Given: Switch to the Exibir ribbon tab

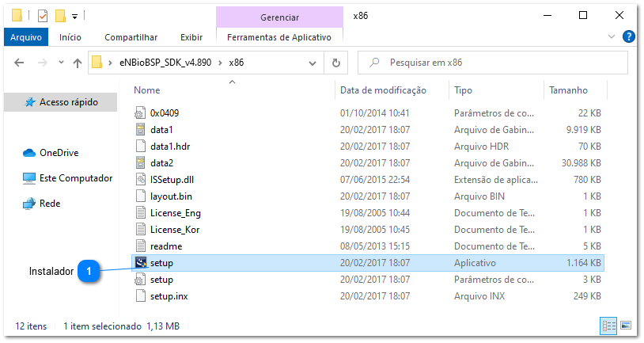Looking at the screenshot, I should (x=191, y=37).
